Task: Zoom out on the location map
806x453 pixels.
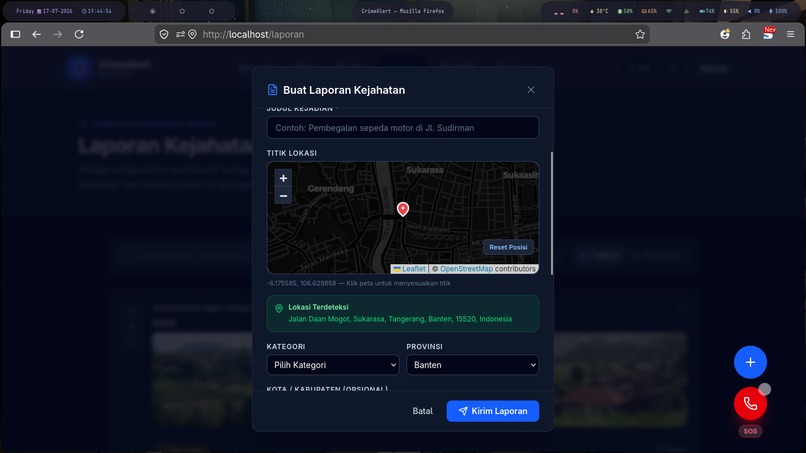Action: [283, 196]
